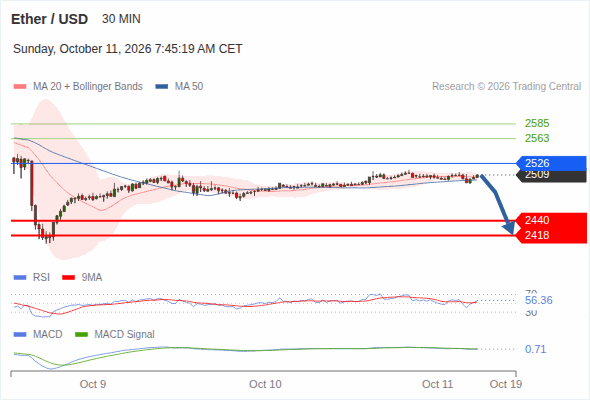Screen dimensions: 590x400
Task: Click the MA 50 legend swatch
Action: click(162, 87)
